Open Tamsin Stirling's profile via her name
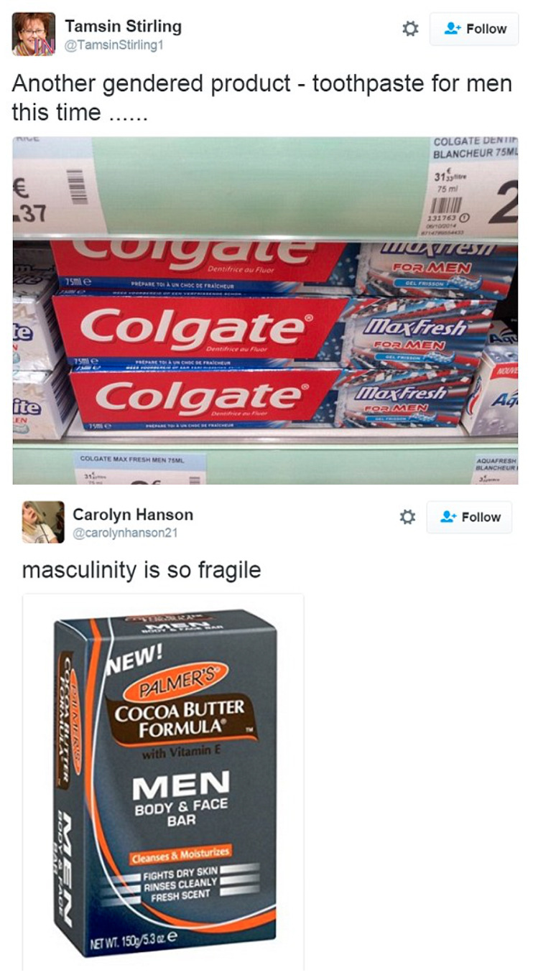The image size is (533, 980). (x=123, y=27)
